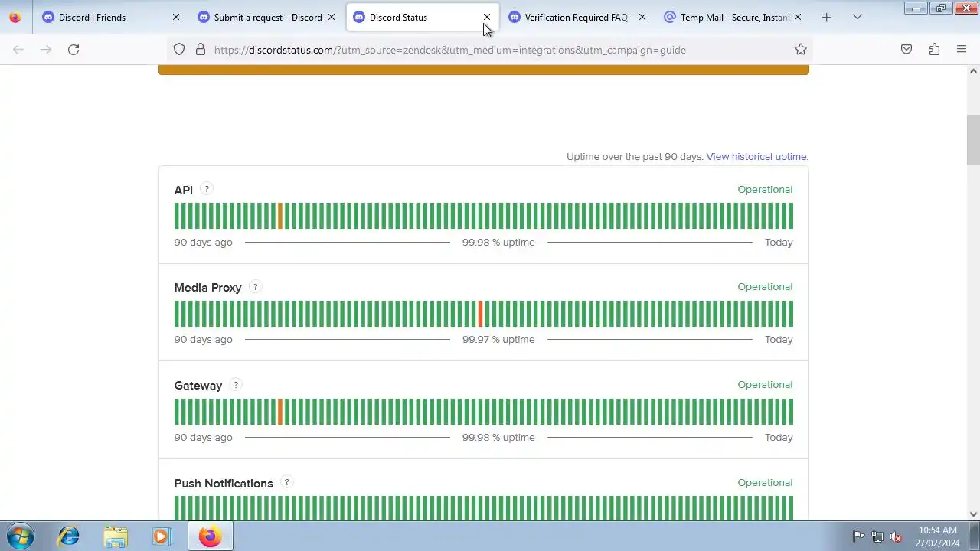Viewport: 980px width, 551px height.
Task: Click the help icon next to Media Proxy
Action: (x=256, y=287)
